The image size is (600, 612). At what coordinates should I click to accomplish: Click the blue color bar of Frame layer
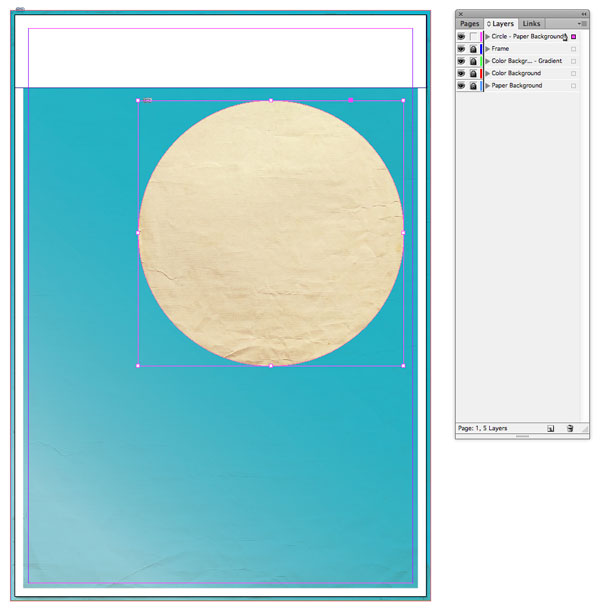(x=481, y=49)
